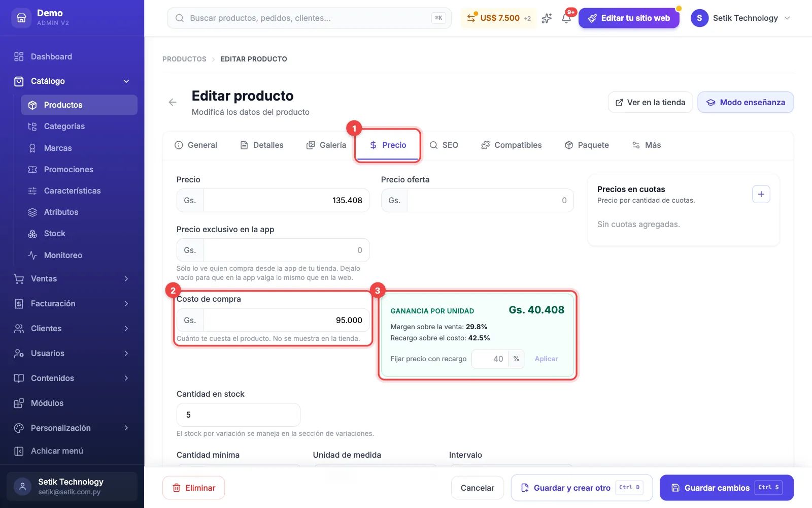Expand the Usuarios menu
Screen dimensions: 812x508
(x=72, y=353)
